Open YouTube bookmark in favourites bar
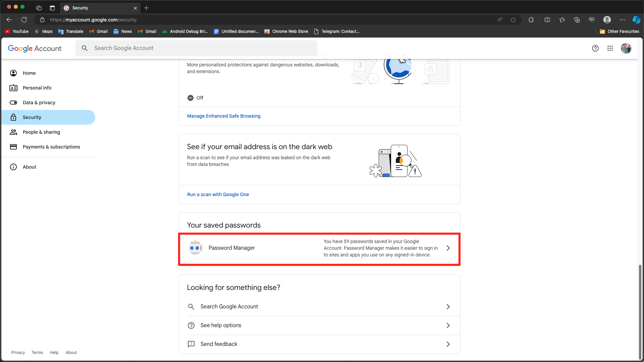 pyautogui.click(x=17, y=32)
